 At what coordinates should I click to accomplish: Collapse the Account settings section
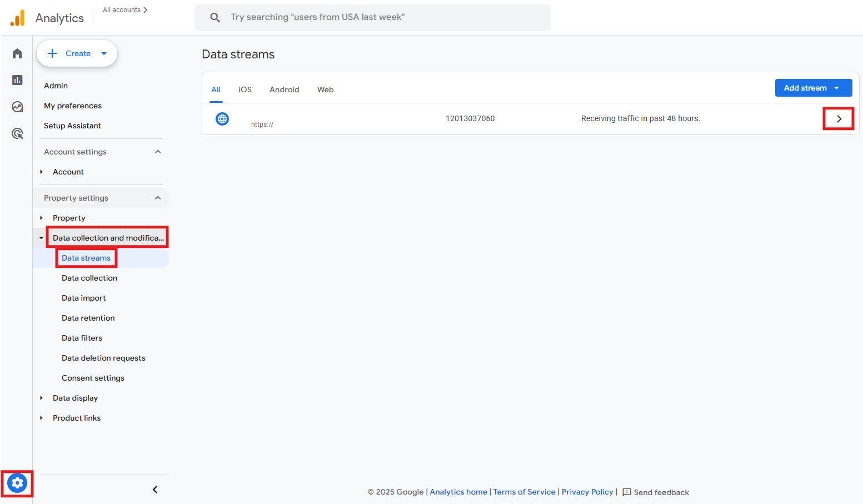[x=158, y=152]
